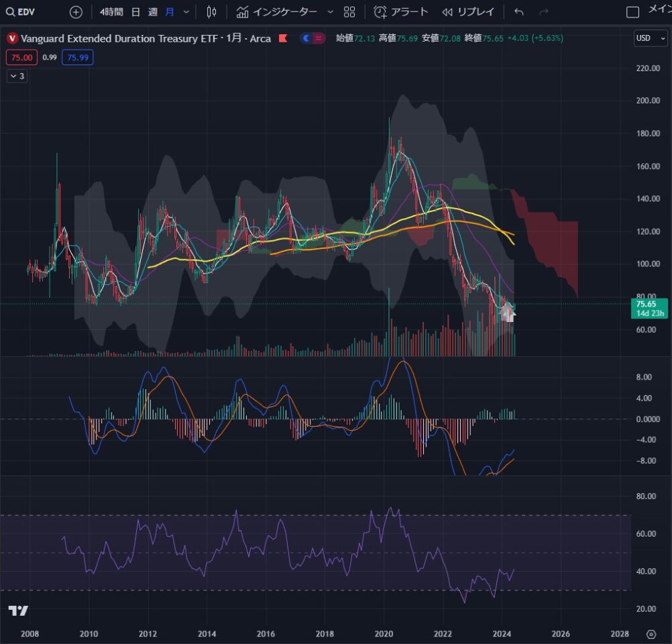Create an alert with アラート button

point(400,12)
